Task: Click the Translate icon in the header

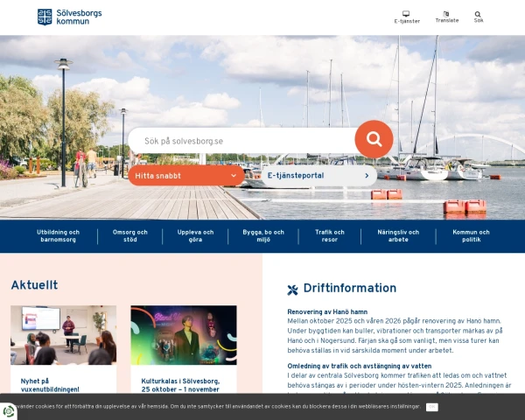Action: click(x=446, y=14)
